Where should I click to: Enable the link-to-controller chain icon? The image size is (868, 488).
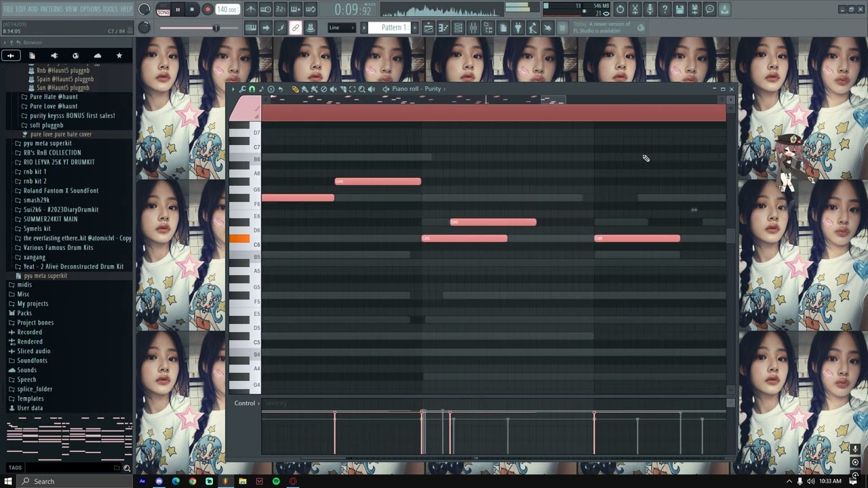[x=296, y=28]
